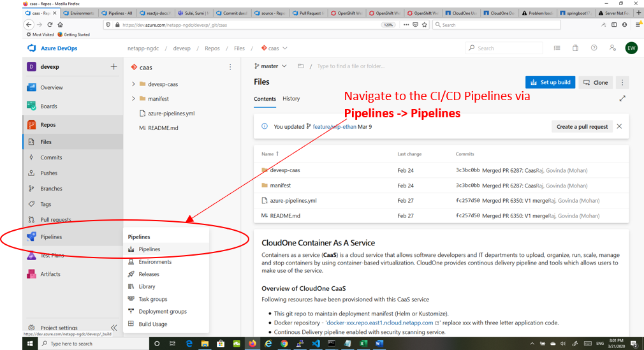Switch to the History tab
Image resolution: width=644 pixels, height=350 pixels.
(291, 99)
